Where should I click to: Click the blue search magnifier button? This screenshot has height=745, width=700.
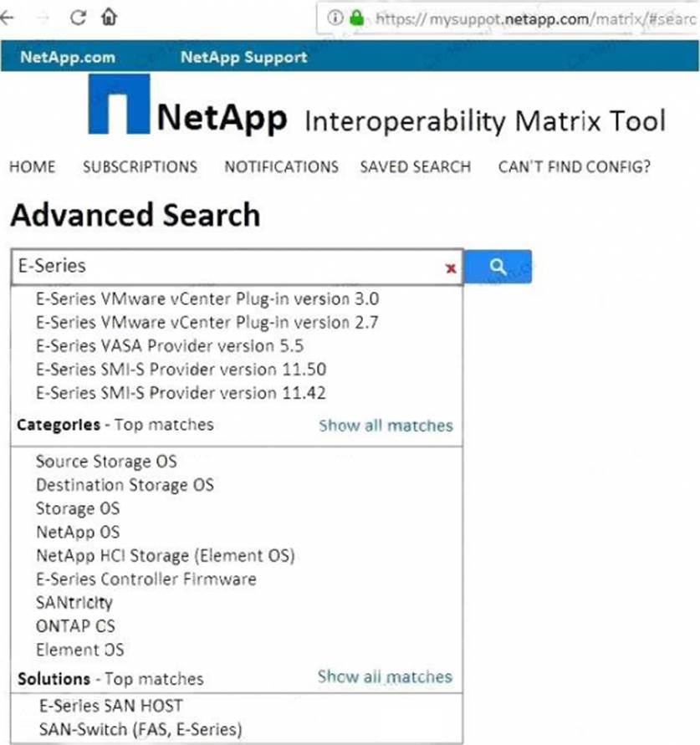498,267
